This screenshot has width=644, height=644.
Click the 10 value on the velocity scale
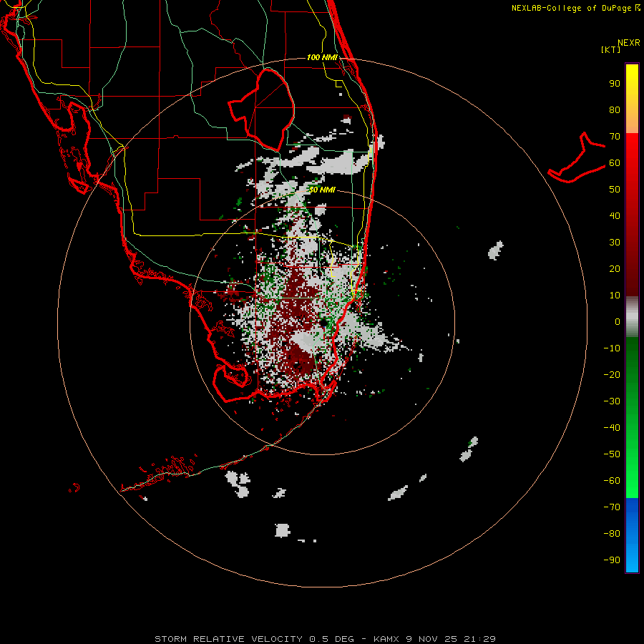(615, 296)
